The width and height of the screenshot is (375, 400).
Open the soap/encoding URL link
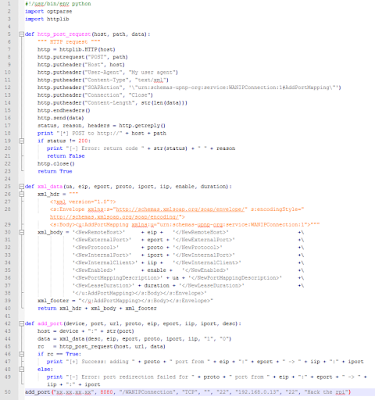[x=115, y=217]
